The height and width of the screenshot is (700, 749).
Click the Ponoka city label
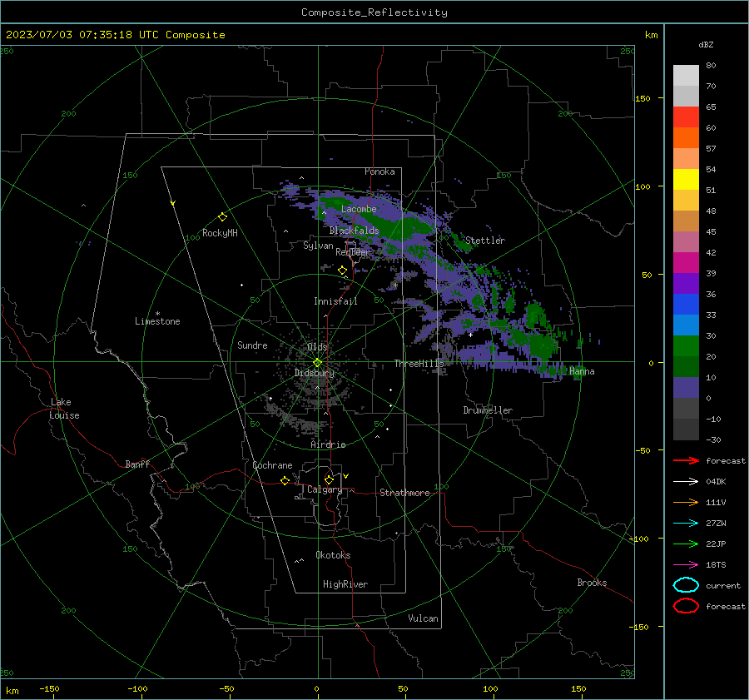379,171
